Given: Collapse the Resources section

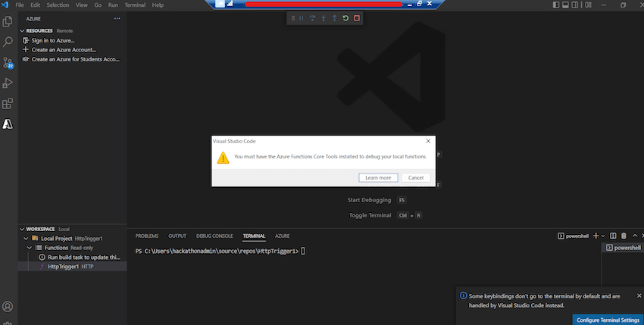Looking at the screenshot, I should tap(22, 31).
